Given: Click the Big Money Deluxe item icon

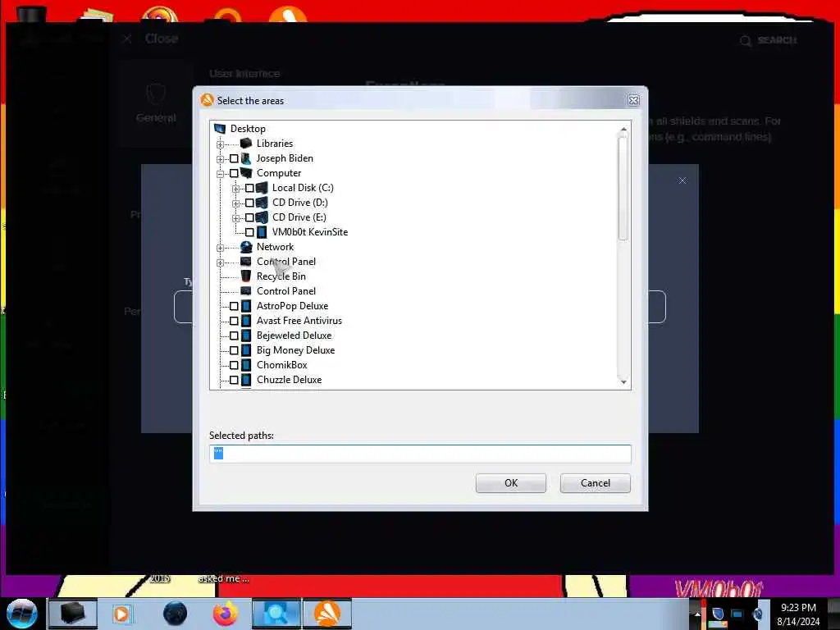Looking at the screenshot, I should point(246,349).
